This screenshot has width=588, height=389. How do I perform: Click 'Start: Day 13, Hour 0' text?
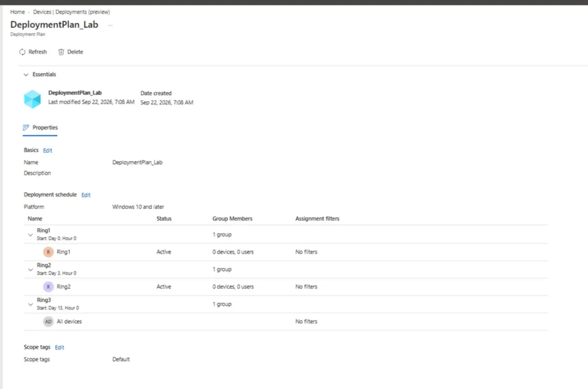(x=58, y=309)
